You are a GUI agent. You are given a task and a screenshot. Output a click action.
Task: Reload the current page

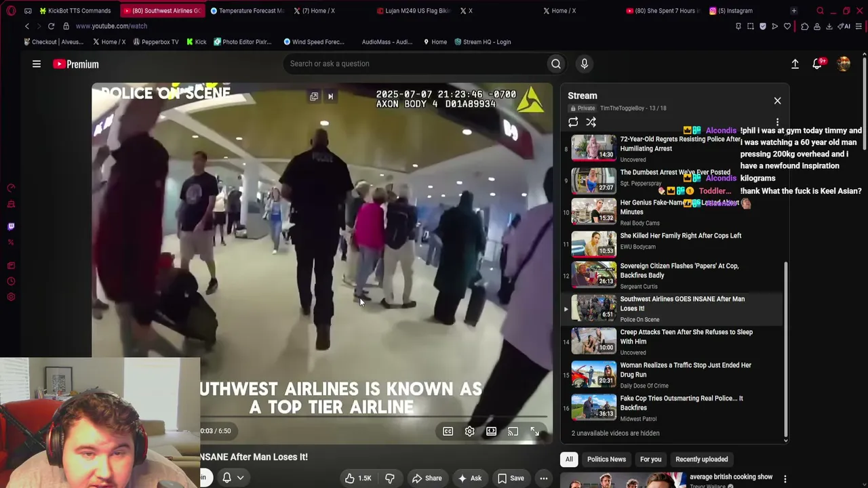click(x=51, y=26)
